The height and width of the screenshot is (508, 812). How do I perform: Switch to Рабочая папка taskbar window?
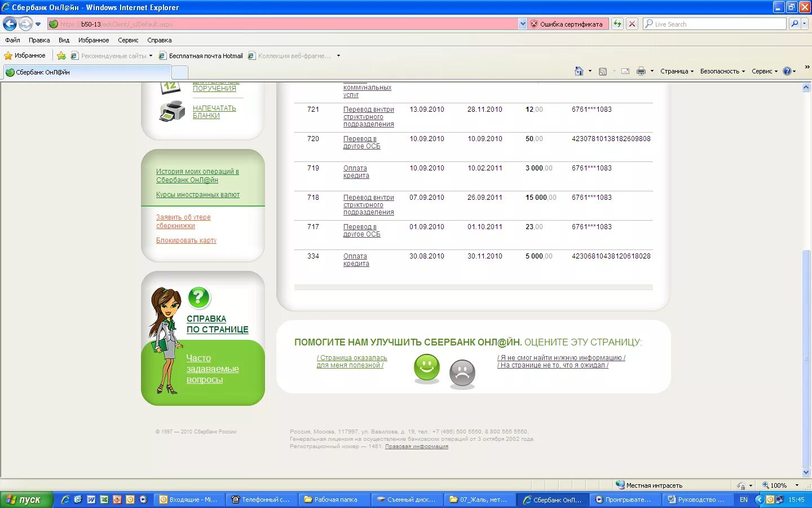[x=335, y=500]
